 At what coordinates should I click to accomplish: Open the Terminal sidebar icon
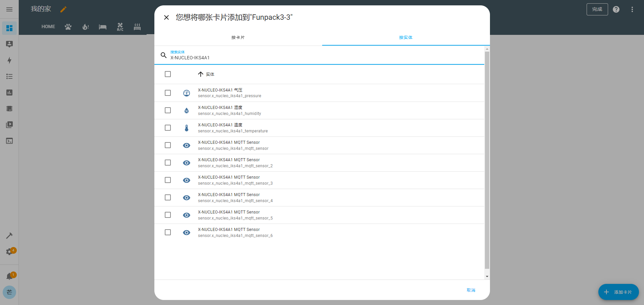pos(9,141)
